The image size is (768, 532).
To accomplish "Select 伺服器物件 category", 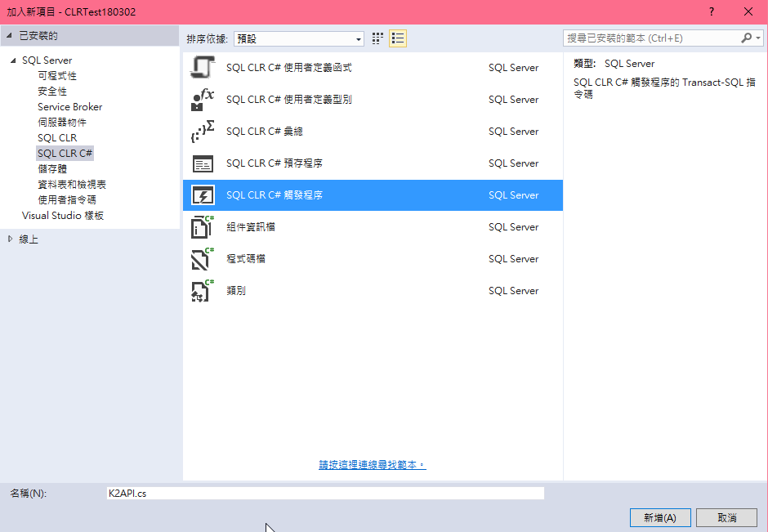I will [62, 123].
